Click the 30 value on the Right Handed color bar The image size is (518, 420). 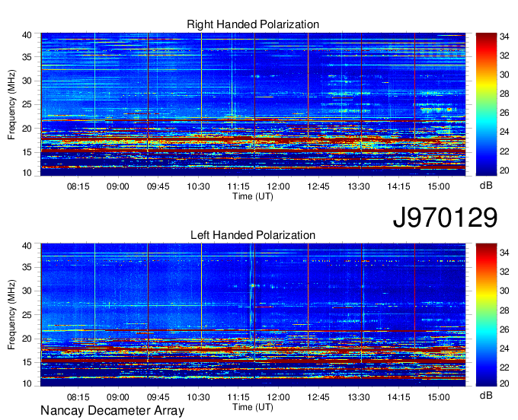pos(504,75)
